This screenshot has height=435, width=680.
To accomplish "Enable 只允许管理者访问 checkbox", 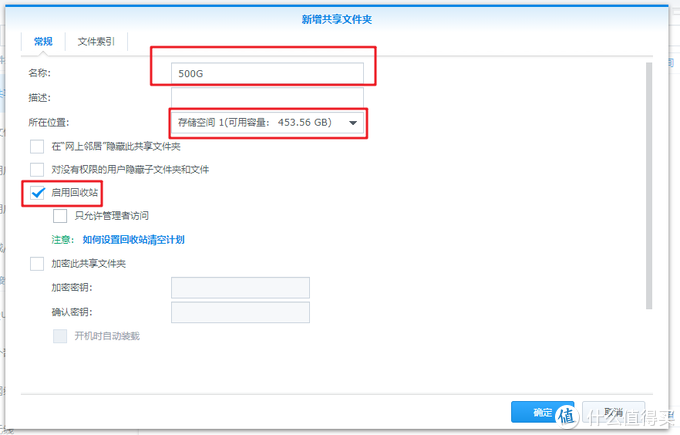I will [x=60, y=216].
